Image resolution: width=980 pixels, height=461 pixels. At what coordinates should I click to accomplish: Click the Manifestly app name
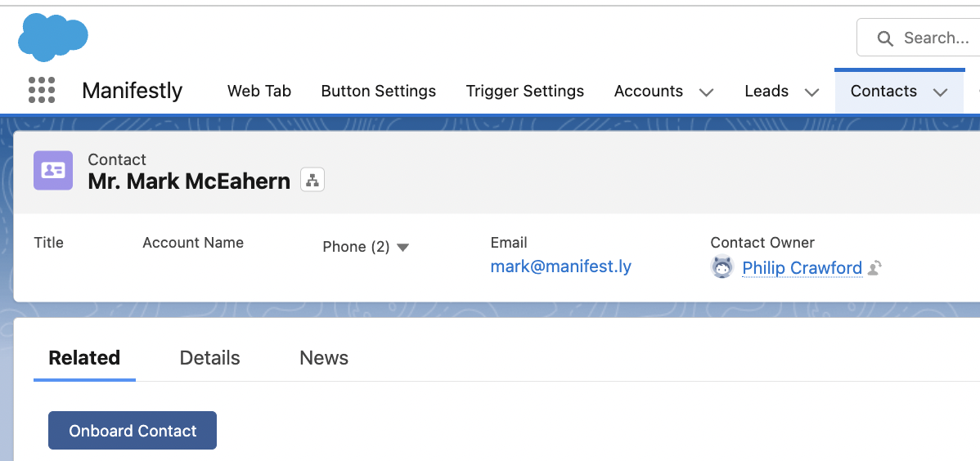(132, 92)
